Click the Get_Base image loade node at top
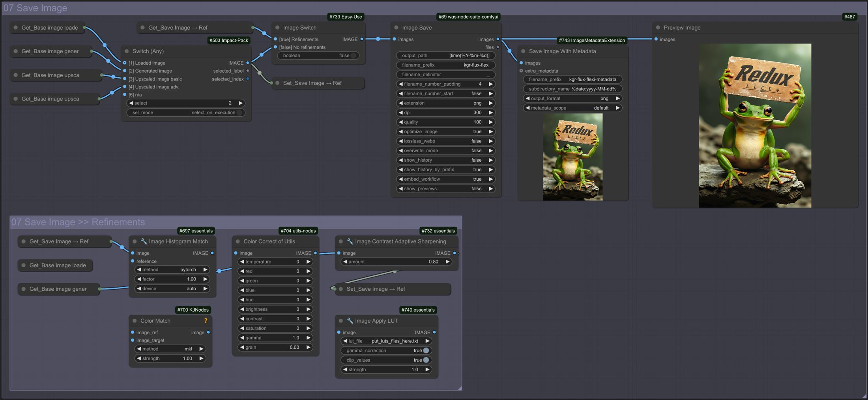The height and width of the screenshot is (400, 868). [x=47, y=28]
